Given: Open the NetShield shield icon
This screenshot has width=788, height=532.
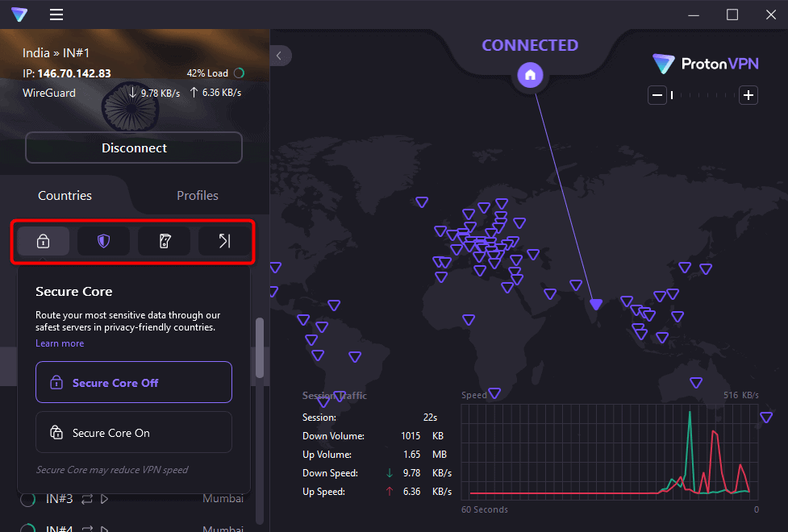Looking at the screenshot, I should point(103,241).
